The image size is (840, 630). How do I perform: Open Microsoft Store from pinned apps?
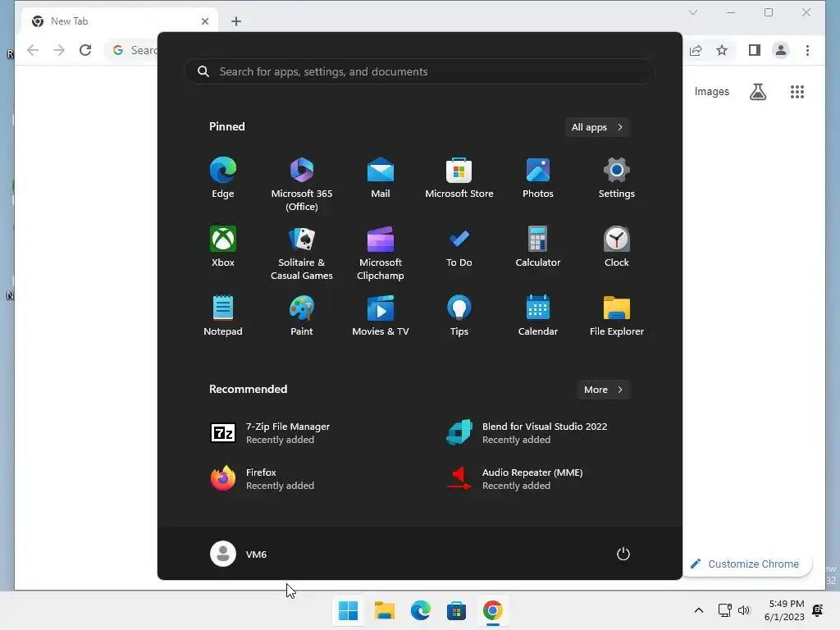click(459, 178)
